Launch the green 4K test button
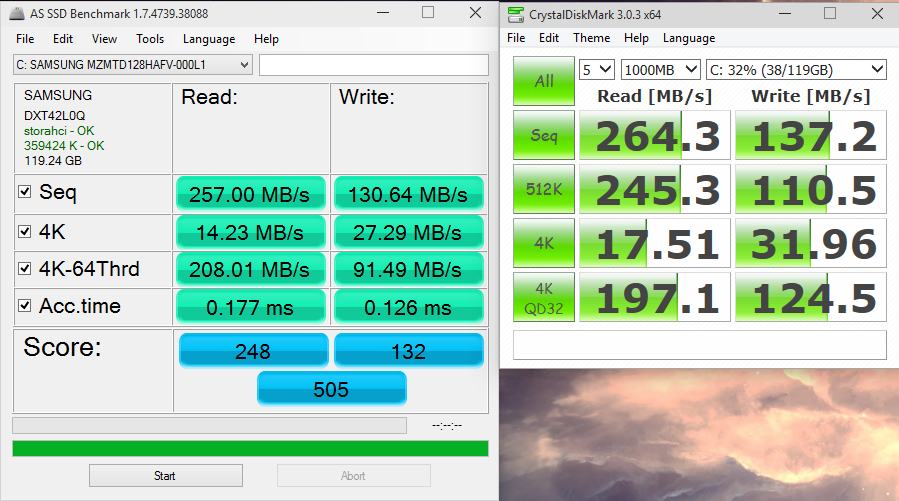This screenshot has height=501, width=899. [x=543, y=243]
